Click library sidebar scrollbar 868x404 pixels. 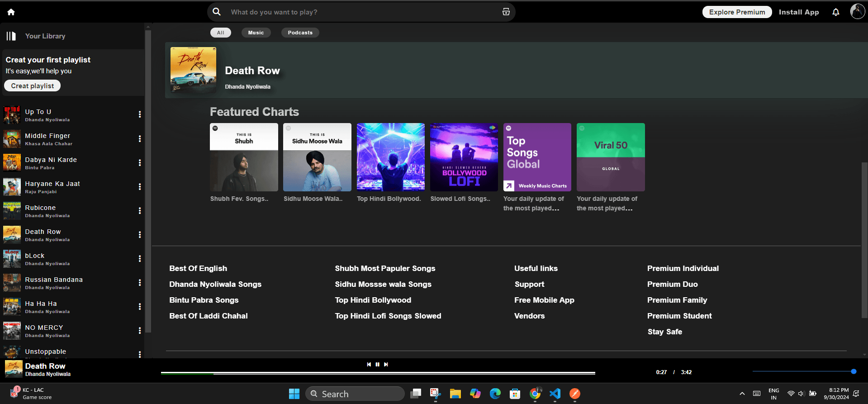click(x=147, y=181)
